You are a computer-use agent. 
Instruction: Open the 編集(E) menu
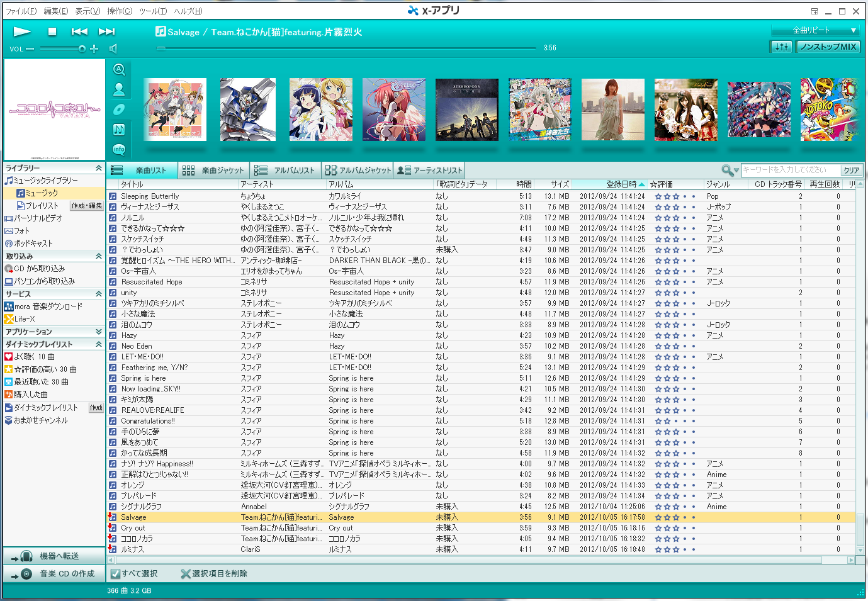click(56, 11)
